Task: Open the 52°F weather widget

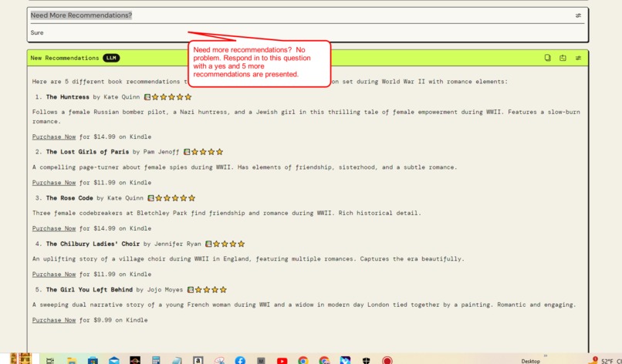Action: point(606,361)
